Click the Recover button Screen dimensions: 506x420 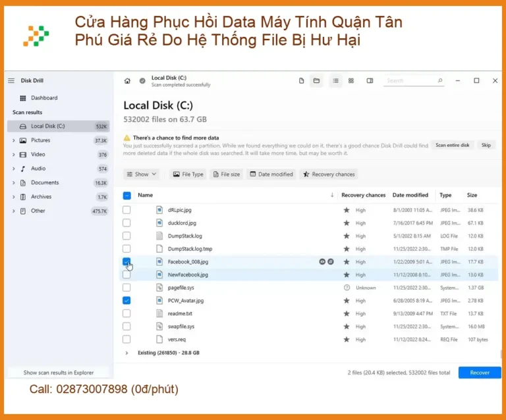coord(480,373)
